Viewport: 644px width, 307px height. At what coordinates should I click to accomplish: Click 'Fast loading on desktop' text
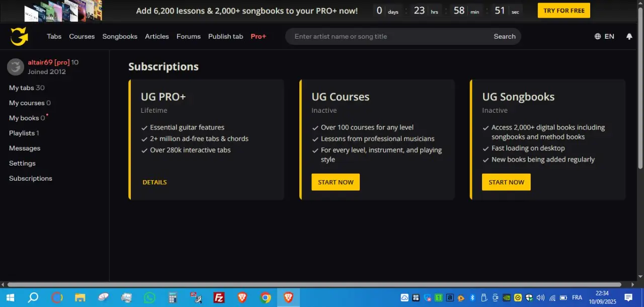[x=528, y=148]
